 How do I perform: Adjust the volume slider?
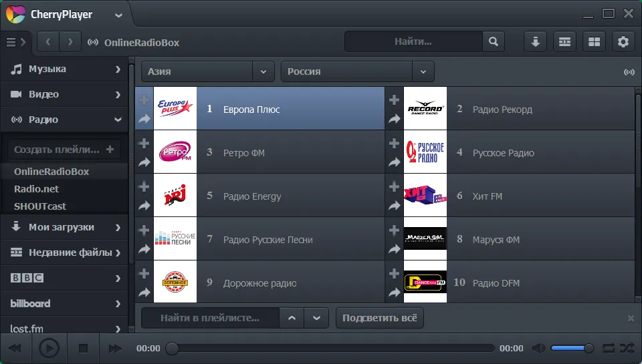tap(572, 349)
